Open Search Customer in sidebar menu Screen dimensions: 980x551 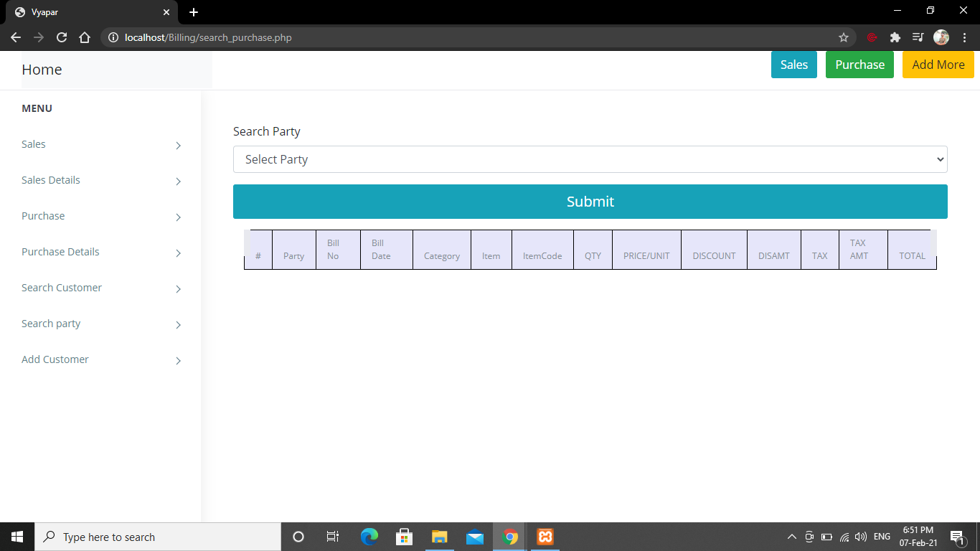pos(62,288)
